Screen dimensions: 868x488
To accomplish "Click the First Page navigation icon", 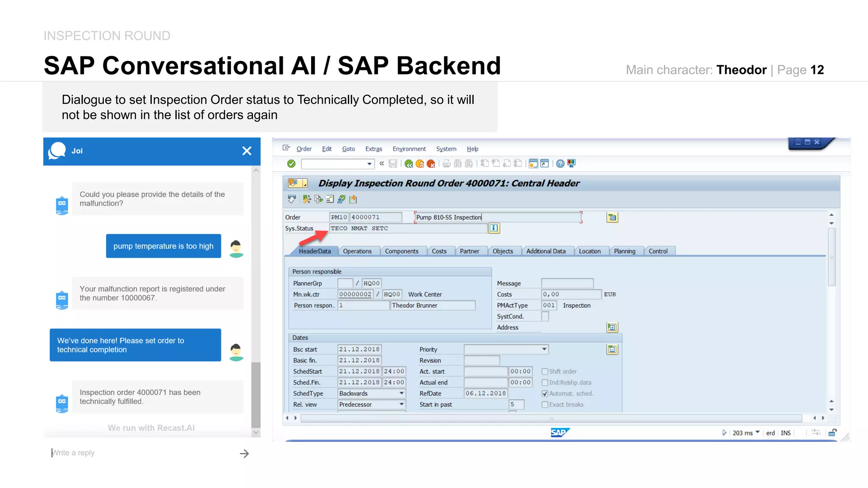I will click(x=484, y=163).
